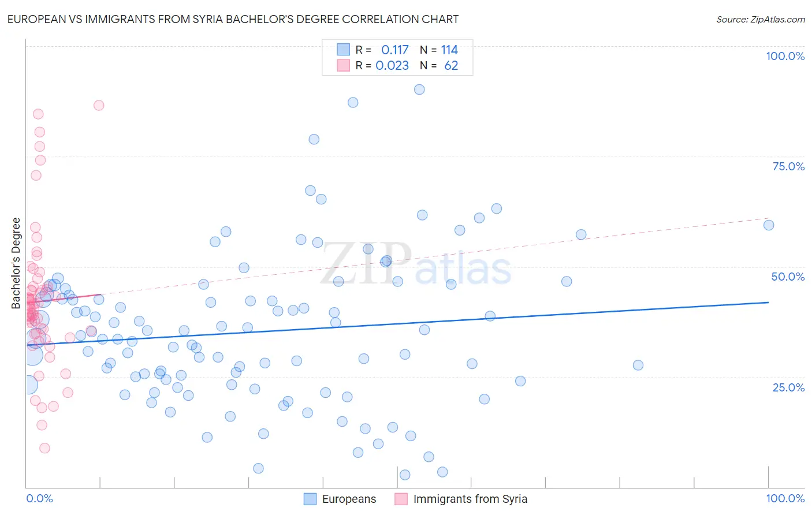Click the Bachelor's Degree axis title
The height and width of the screenshot is (515, 812).
[16, 263]
